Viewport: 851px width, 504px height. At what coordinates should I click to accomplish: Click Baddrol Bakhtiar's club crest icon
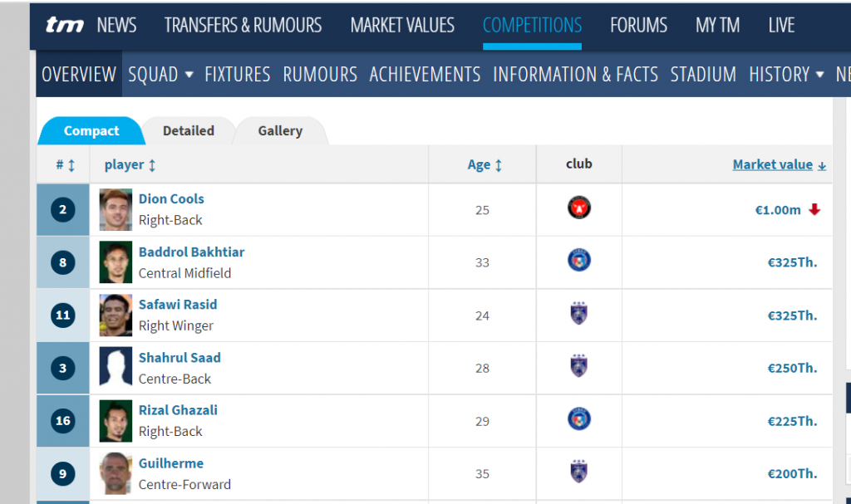pyautogui.click(x=578, y=261)
